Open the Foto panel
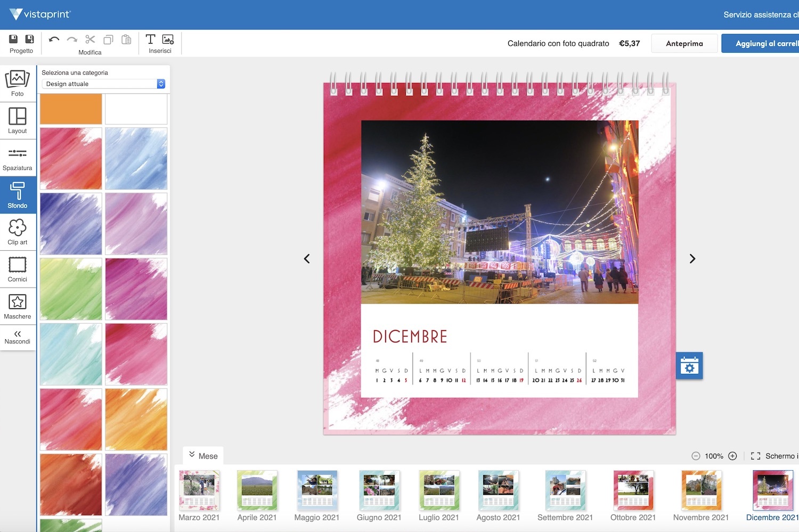Viewport: 799px width, 532px height. point(18,84)
